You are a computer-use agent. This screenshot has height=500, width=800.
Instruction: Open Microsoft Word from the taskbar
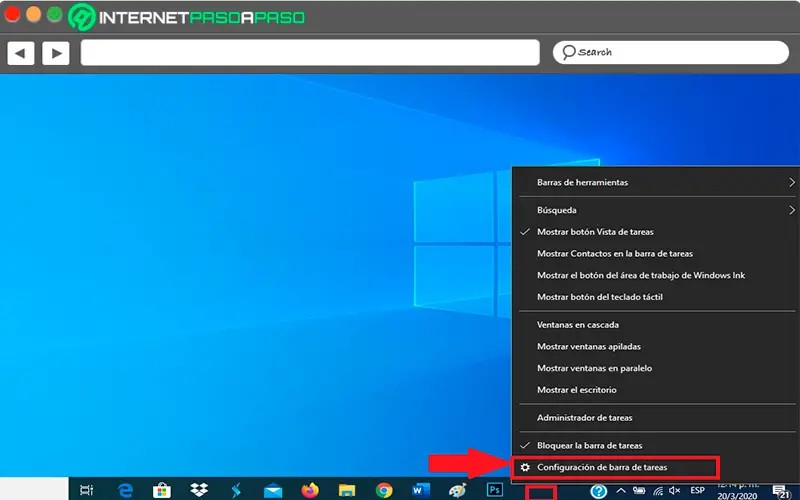[x=421, y=490]
